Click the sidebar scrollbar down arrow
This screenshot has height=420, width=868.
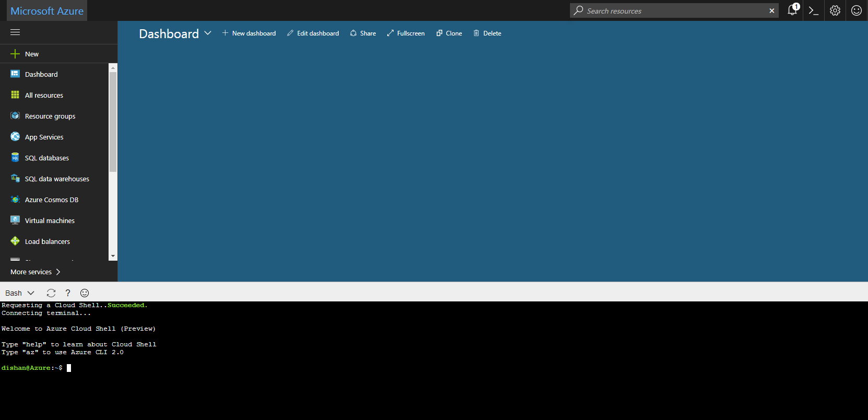coord(113,256)
